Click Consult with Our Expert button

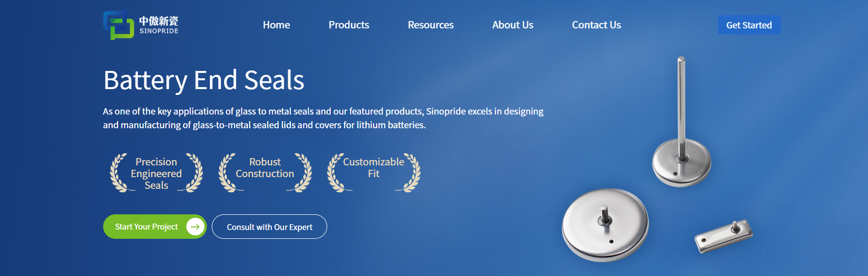(269, 227)
